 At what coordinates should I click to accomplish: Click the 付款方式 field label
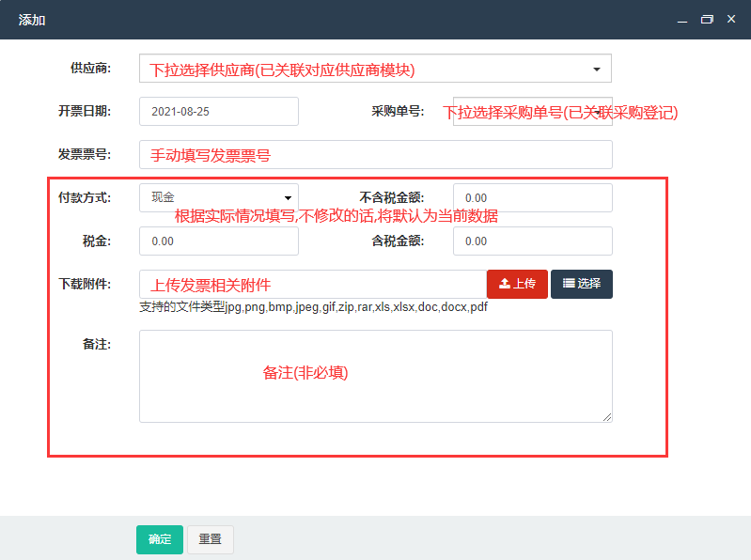click(x=85, y=197)
